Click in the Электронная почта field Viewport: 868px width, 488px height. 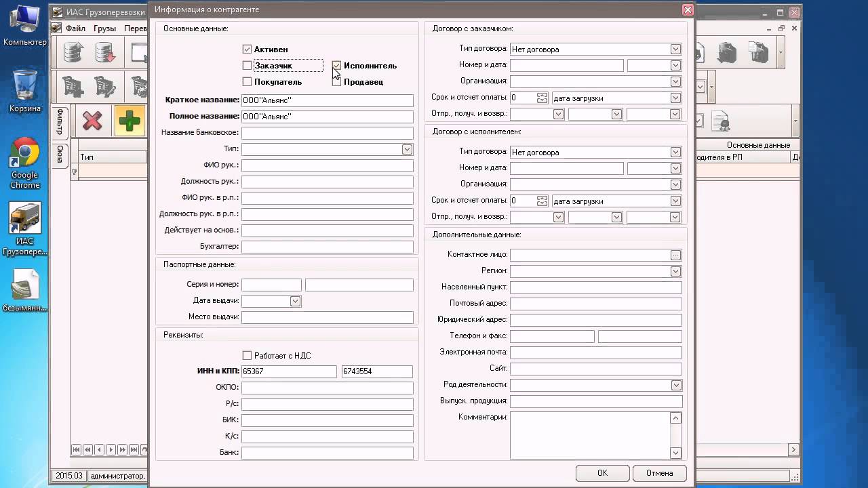pyautogui.click(x=595, y=352)
